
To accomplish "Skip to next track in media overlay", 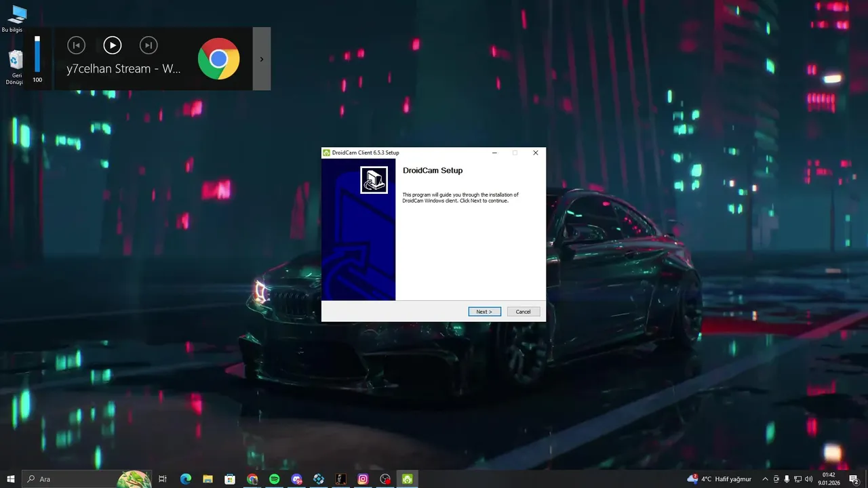I will point(149,45).
